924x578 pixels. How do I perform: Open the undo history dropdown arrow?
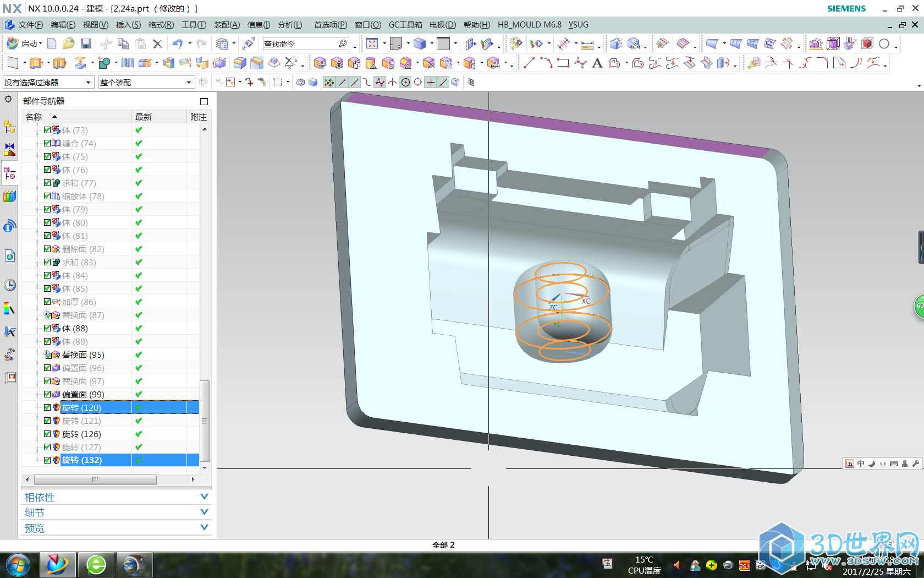[190, 43]
